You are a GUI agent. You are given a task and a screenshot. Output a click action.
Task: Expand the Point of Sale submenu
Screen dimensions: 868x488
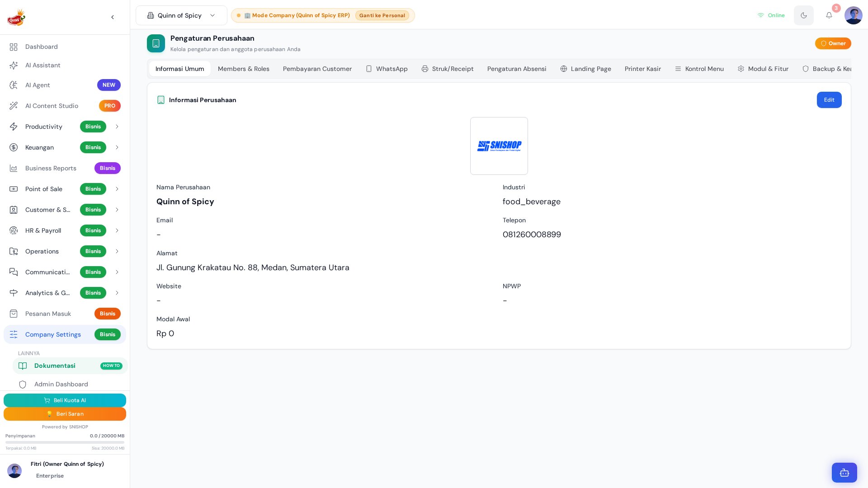117,189
